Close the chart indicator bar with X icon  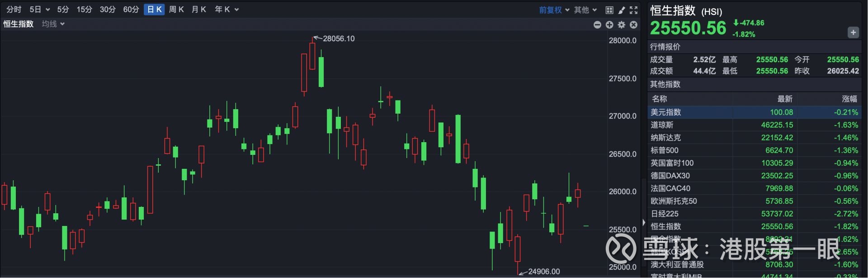tap(634, 25)
